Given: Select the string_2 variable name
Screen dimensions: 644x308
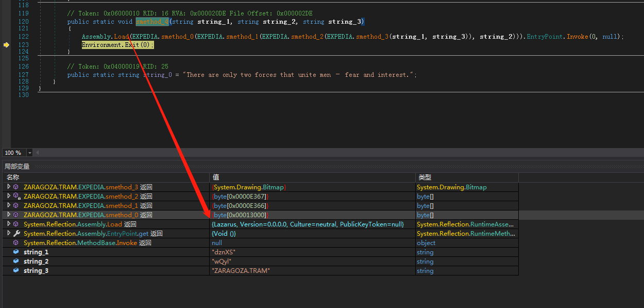Looking at the screenshot, I should pyautogui.click(x=36, y=262).
